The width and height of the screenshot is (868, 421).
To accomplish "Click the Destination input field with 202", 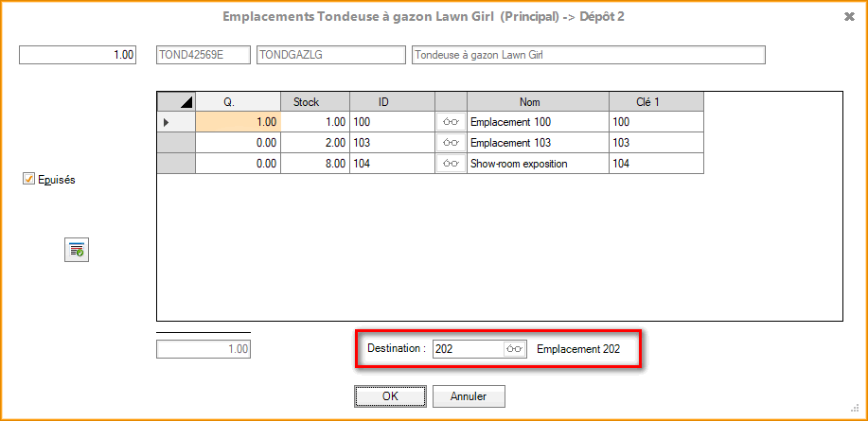I will (468, 349).
